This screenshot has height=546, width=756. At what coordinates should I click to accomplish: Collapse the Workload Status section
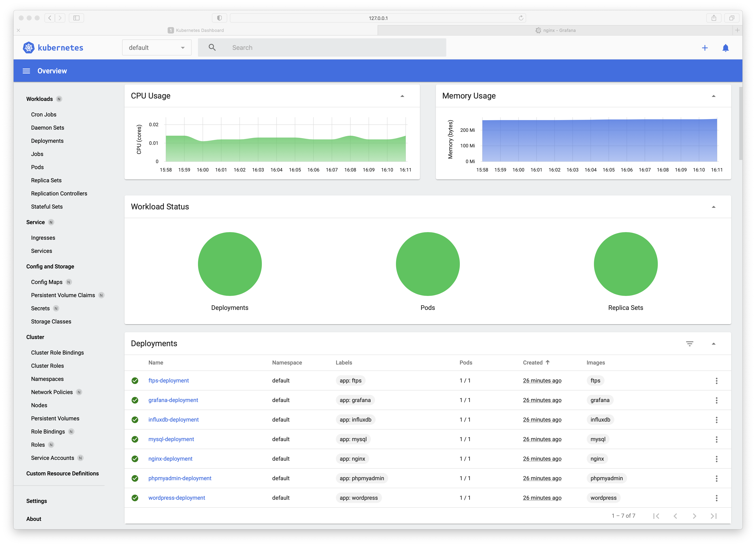[x=713, y=207]
